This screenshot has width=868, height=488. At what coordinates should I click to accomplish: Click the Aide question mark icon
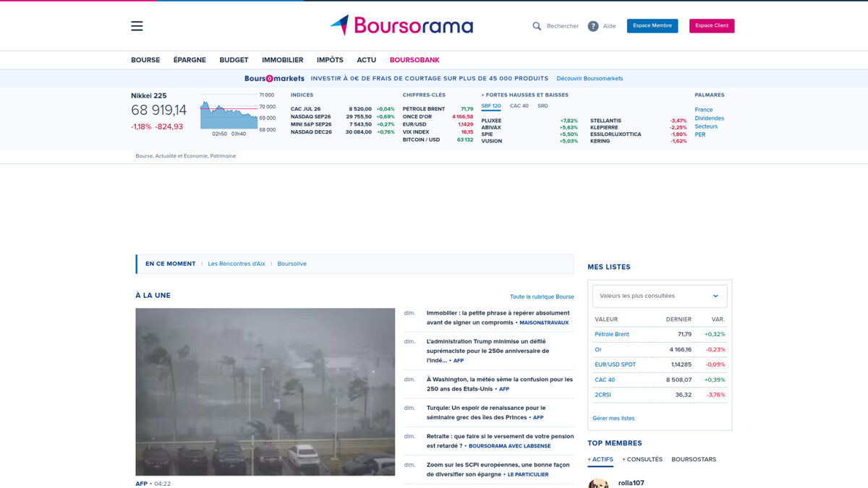[593, 26]
